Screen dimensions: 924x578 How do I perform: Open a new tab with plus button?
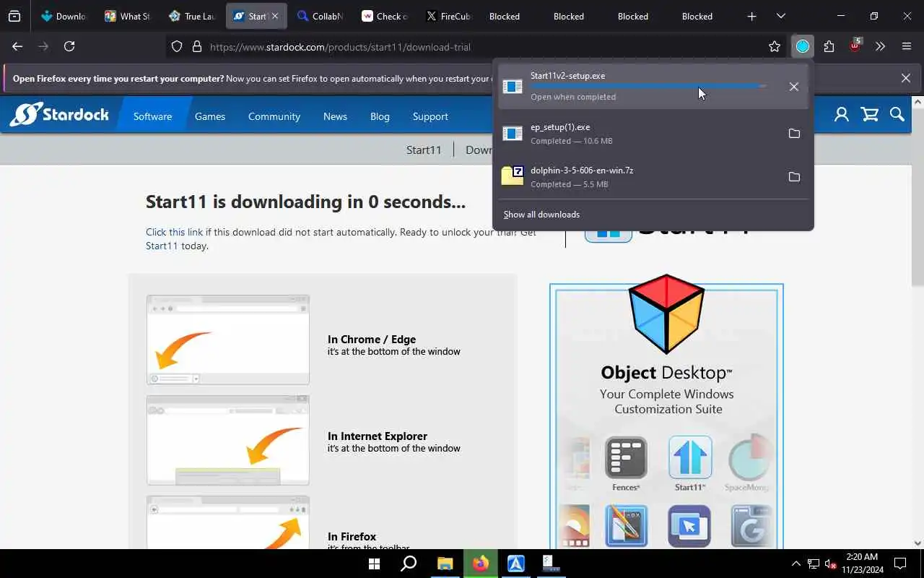[x=751, y=16]
